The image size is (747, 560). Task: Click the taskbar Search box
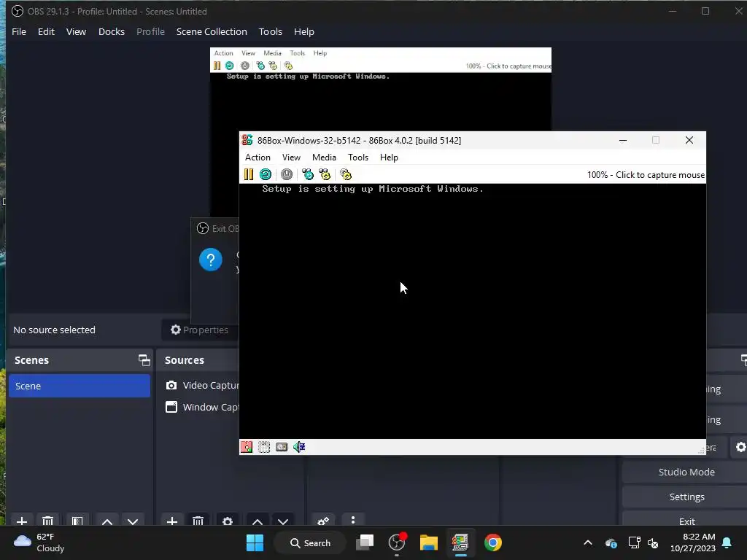point(310,542)
